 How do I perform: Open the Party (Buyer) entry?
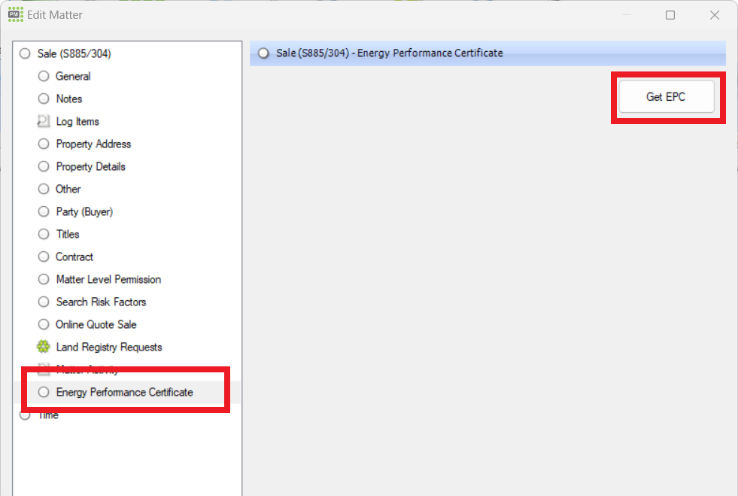click(84, 212)
